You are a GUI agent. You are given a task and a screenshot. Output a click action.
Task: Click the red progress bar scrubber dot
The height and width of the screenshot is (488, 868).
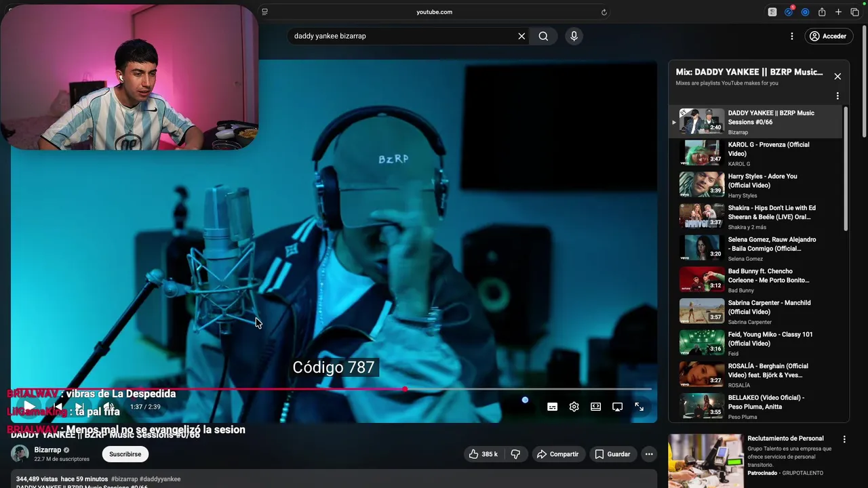click(405, 389)
